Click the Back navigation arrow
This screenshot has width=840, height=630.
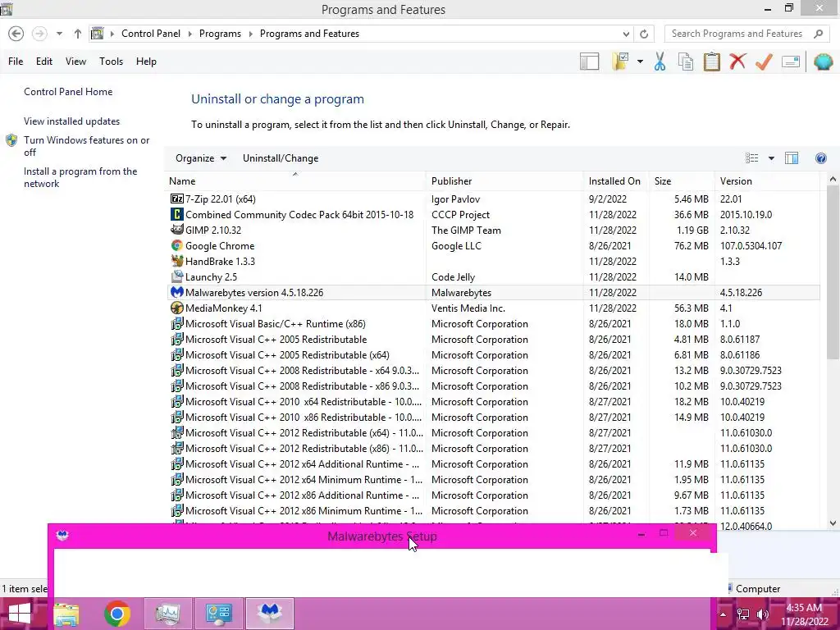pyautogui.click(x=16, y=34)
